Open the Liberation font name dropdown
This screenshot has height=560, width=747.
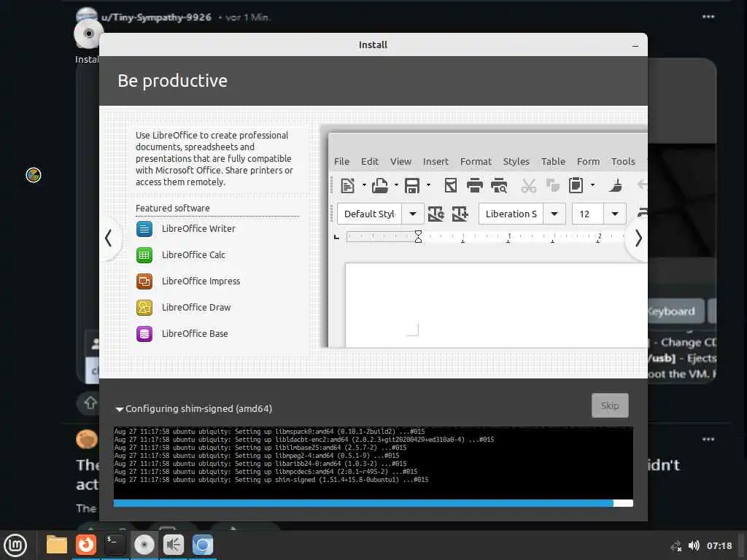554,214
